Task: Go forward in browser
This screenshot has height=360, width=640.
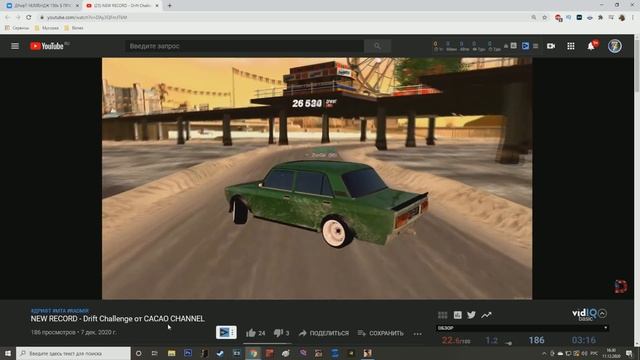Action: pyautogui.click(x=18, y=18)
